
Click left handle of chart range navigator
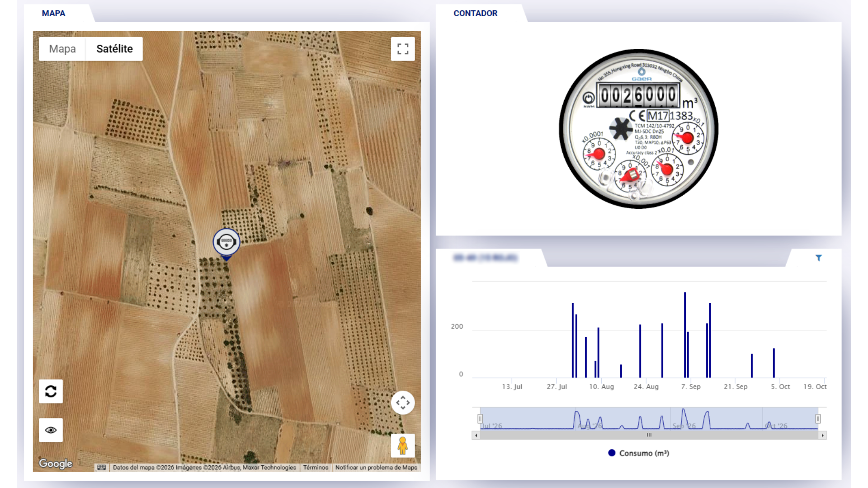[480, 419]
